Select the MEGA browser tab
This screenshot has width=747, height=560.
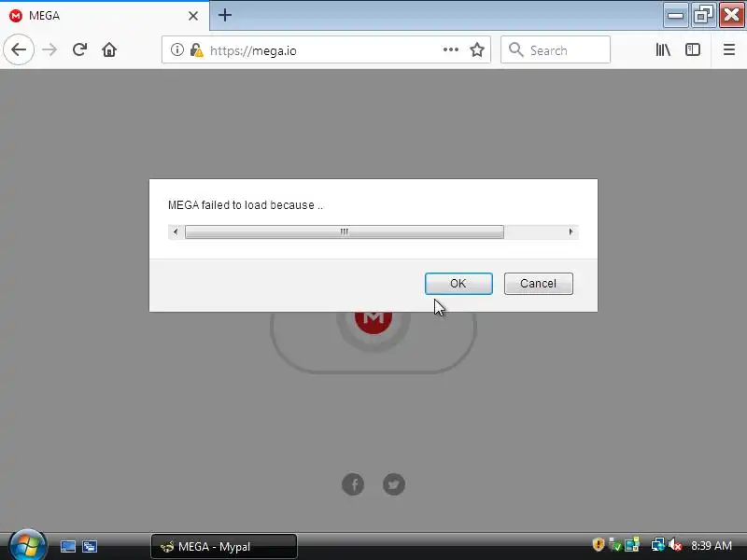pos(105,16)
